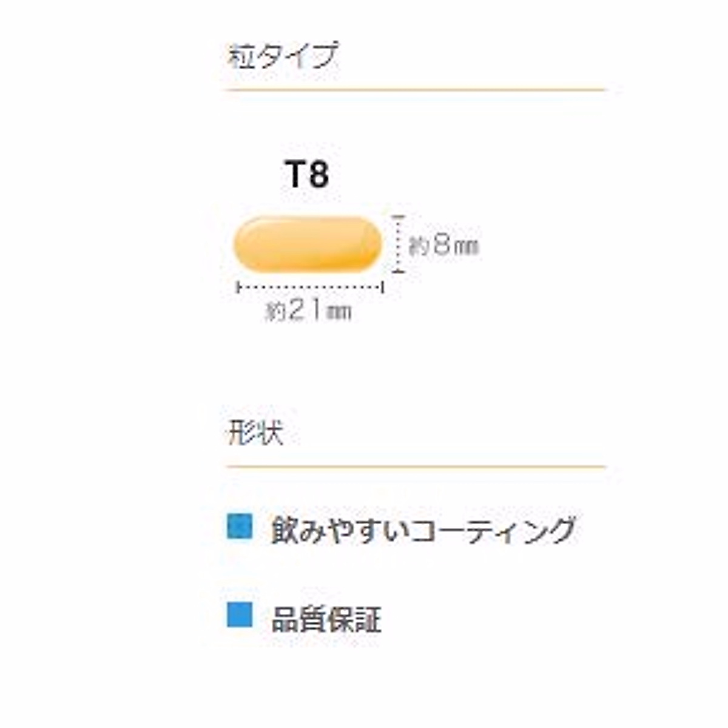Select the 飲みやすいコーティング text
This screenshot has width=728, height=728.
pyautogui.click(x=423, y=530)
